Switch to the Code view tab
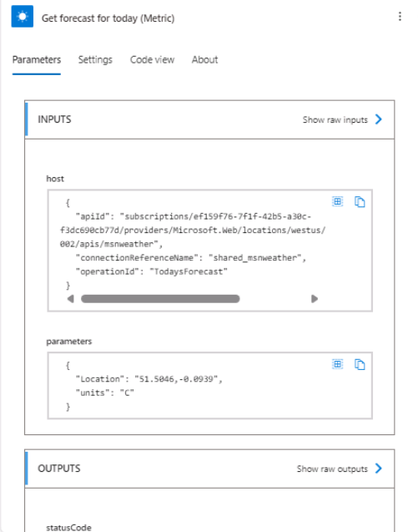This screenshot has width=418, height=532. point(152,60)
